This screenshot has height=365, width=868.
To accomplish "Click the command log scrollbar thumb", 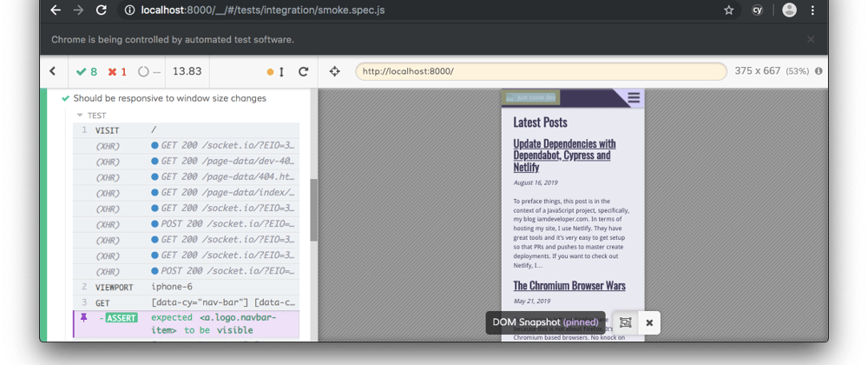I will pyautogui.click(x=313, y=210).
